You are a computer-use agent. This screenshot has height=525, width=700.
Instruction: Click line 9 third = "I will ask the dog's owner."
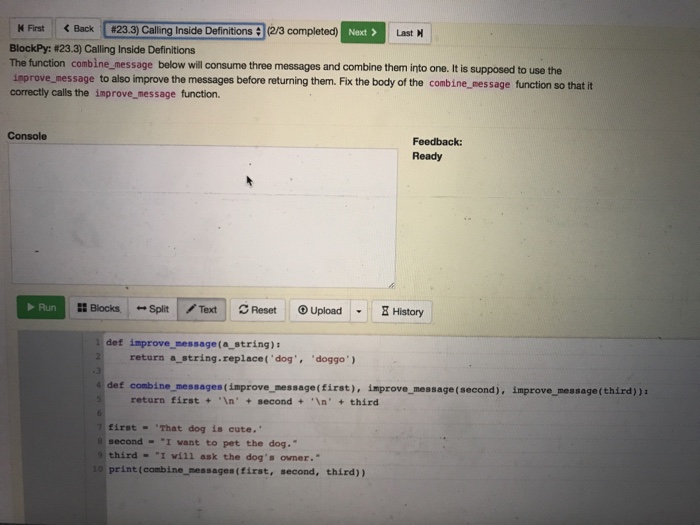214,456
